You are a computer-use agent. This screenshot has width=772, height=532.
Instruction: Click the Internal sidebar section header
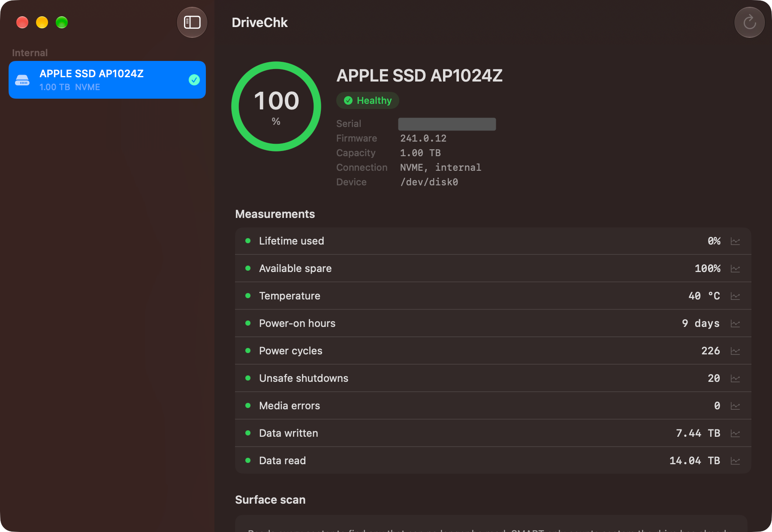(x=30, y=53)
